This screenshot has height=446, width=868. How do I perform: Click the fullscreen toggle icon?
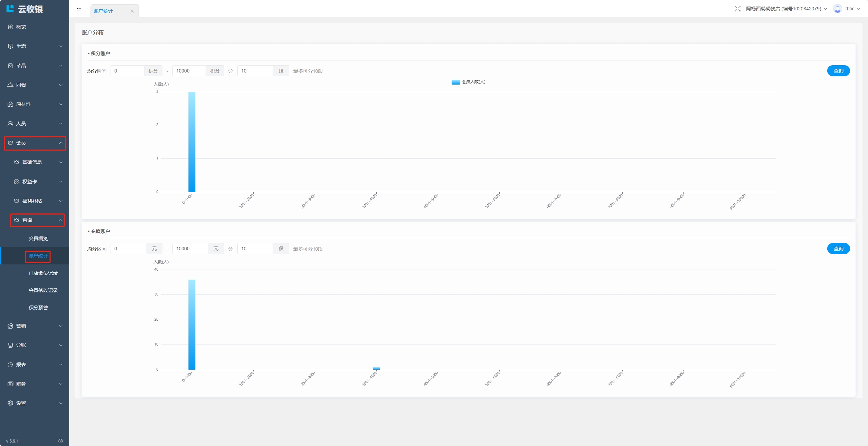(737, 9)
